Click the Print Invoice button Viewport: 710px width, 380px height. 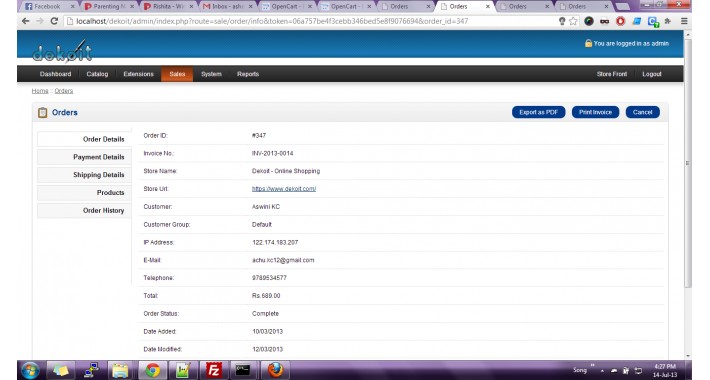point(595,112)
